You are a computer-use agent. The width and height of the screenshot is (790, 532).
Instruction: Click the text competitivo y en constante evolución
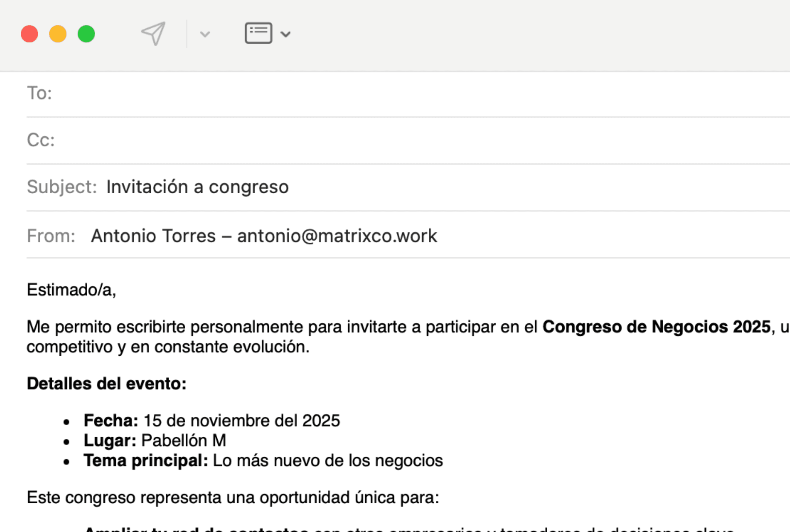(x=168, y=347)
